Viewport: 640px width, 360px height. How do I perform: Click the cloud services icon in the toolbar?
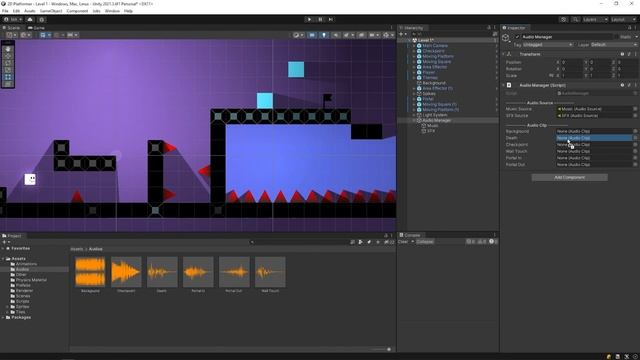(x=30, y=19)
